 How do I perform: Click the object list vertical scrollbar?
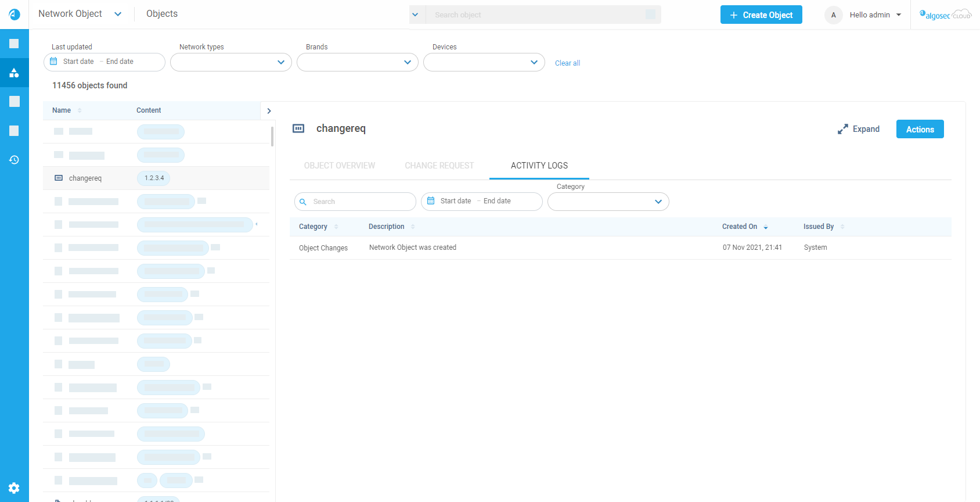(272, 137)
